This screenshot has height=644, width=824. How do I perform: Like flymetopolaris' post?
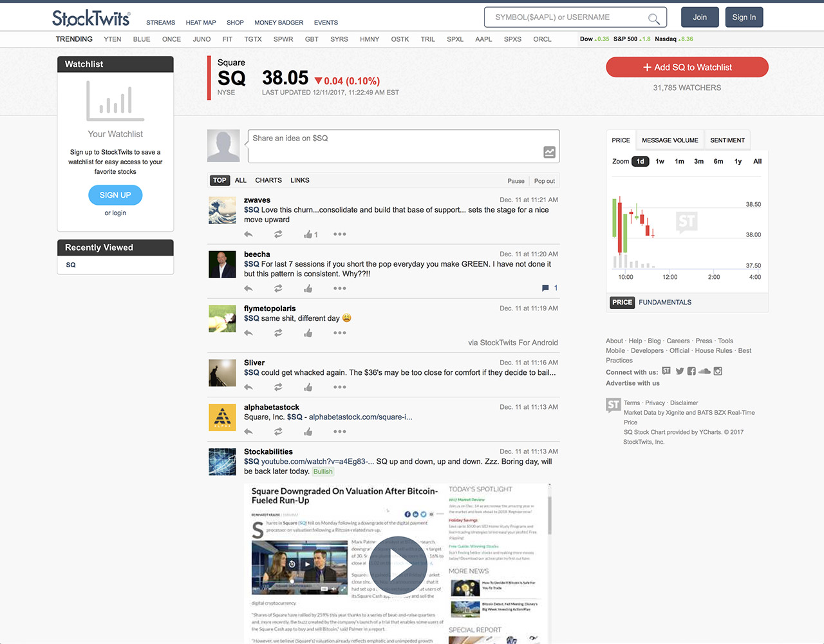tap(308, 333)
